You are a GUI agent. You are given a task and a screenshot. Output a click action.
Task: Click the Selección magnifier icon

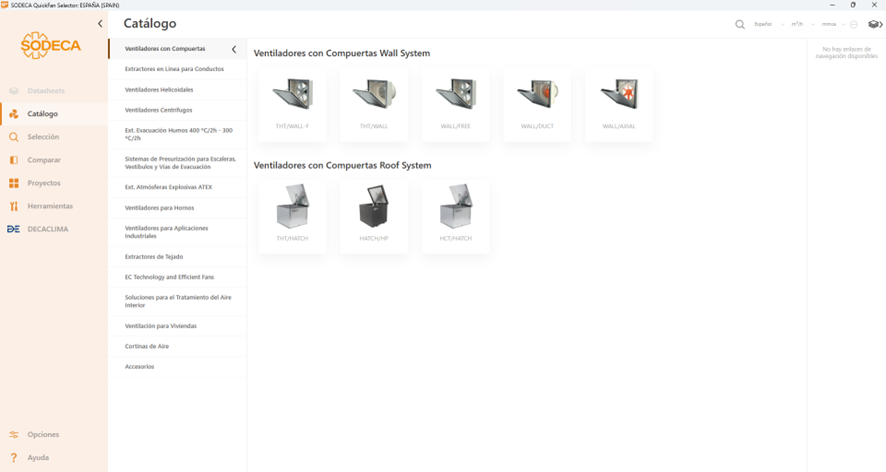[14, 137]
